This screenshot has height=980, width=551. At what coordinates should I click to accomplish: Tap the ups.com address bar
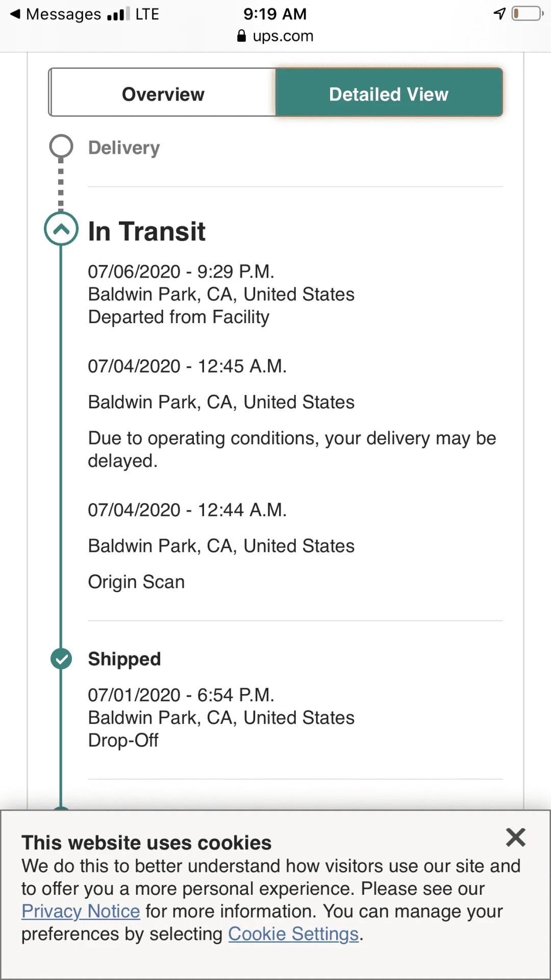click(283, 36)
